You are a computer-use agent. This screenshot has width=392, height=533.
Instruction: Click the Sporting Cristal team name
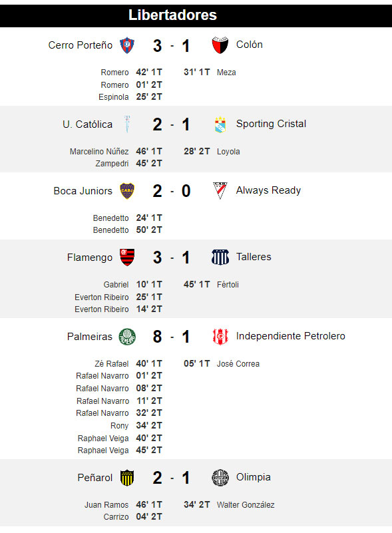(271, 124)
